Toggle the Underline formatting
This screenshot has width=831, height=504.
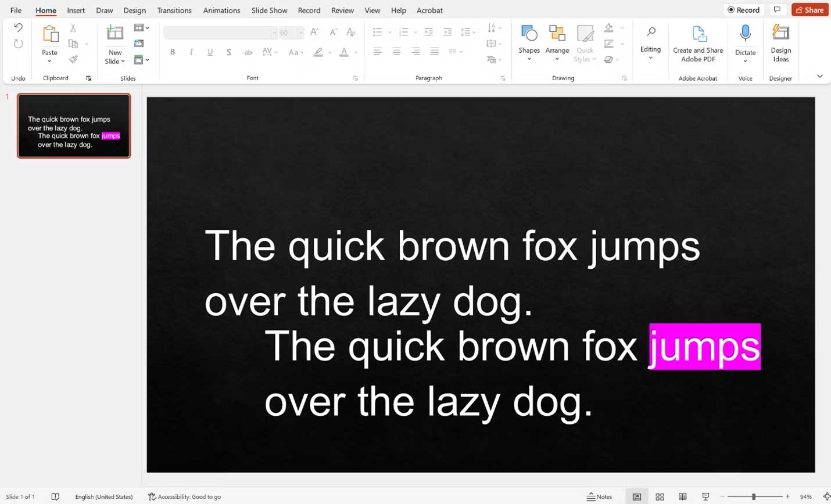click(x=210, y=52)
